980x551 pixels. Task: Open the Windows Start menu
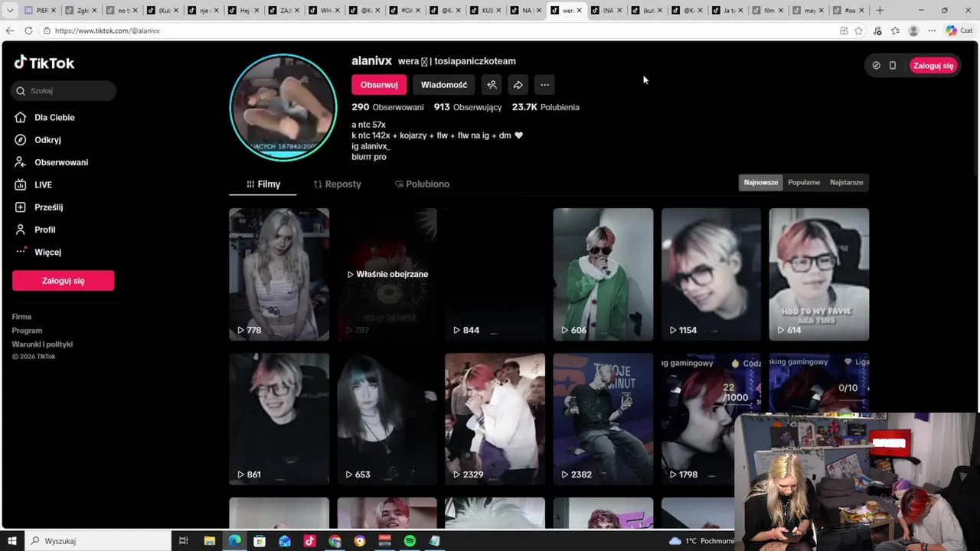pos(12,541)
